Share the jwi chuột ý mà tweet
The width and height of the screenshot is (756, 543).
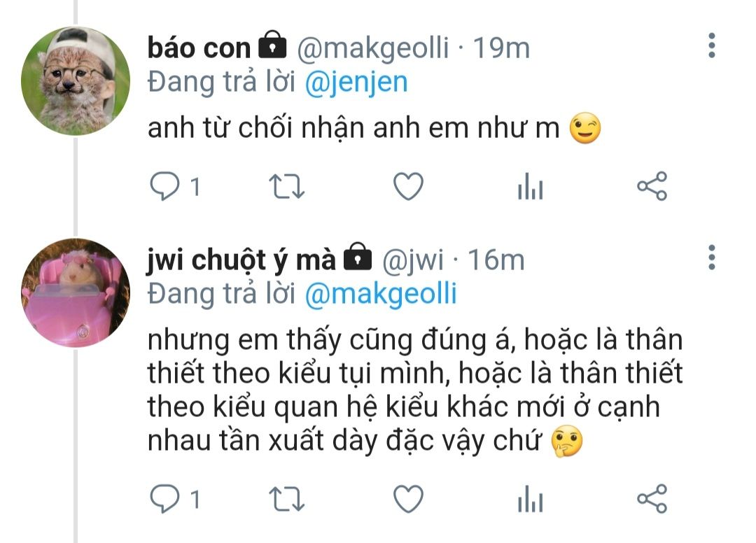click(x=652, y=498)
